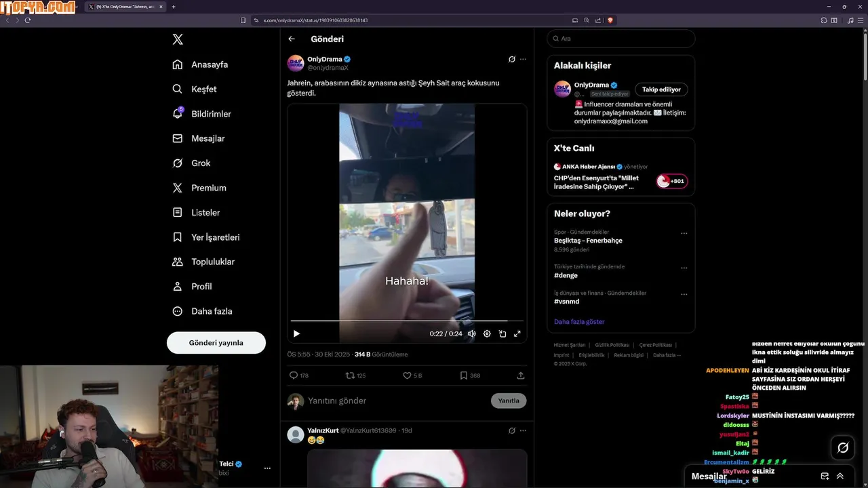Bookmark the post with 368
This screenshot has width=868, height=488.
[470, 375]
